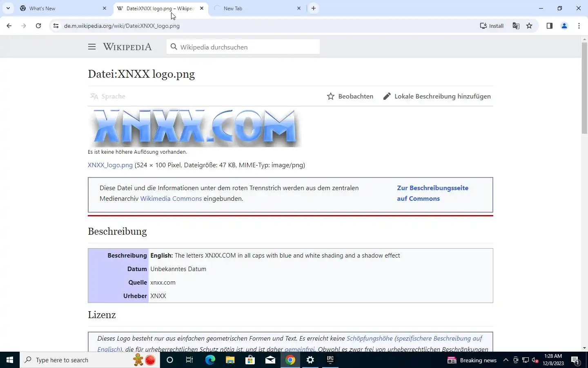Open the notification center icon
This screenshot has width=588, height=368.
tap(576, 360)
